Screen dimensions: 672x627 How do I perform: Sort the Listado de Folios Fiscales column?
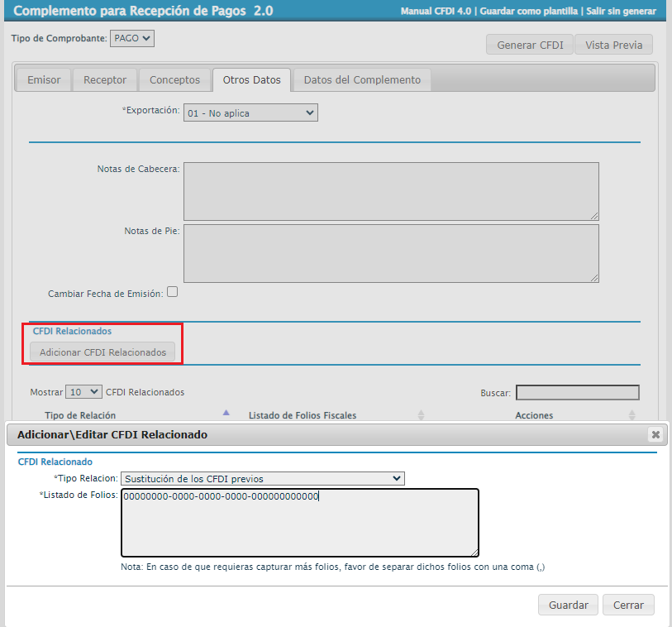click(x=421, y=415)
